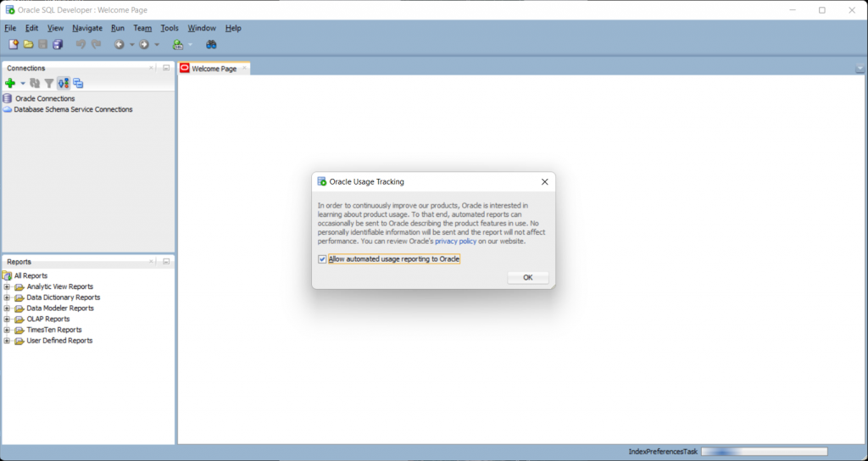Select Database Schema Service Connections item
The image size is (868, 461).
(x=73, y=109)
